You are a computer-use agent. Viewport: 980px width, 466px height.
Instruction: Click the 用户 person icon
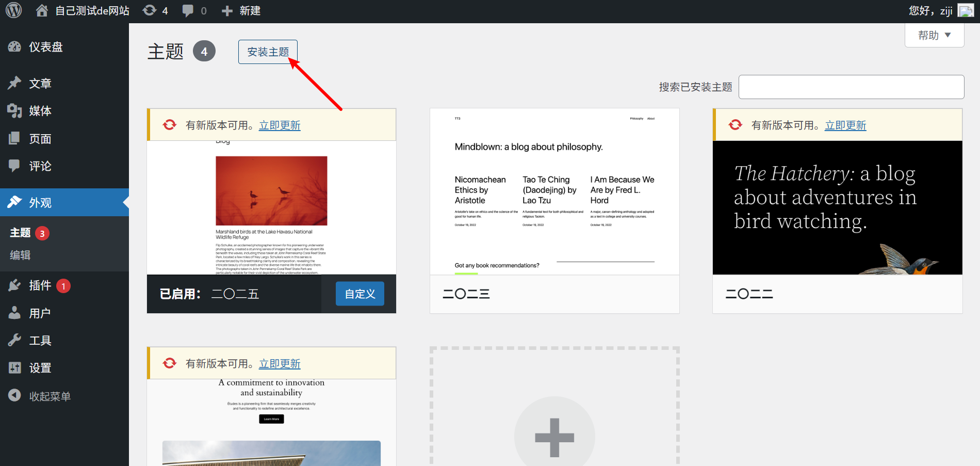(x=14, y=312)
